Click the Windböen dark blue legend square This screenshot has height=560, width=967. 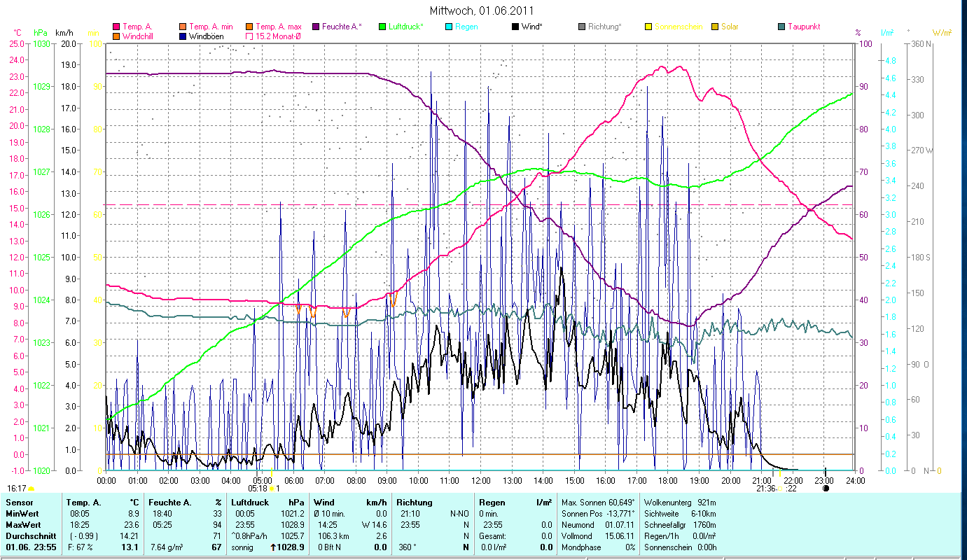182,36
